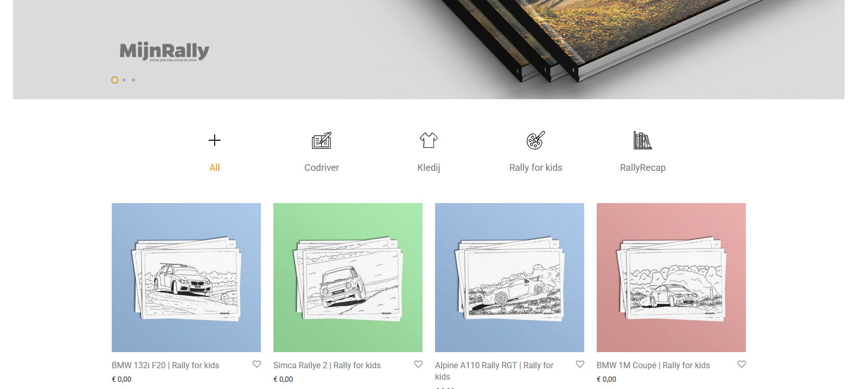This screenshot has height=389, width=868.
Task: Add BMW 132i F20 to wishlist
Action: [x=257, y=364]
